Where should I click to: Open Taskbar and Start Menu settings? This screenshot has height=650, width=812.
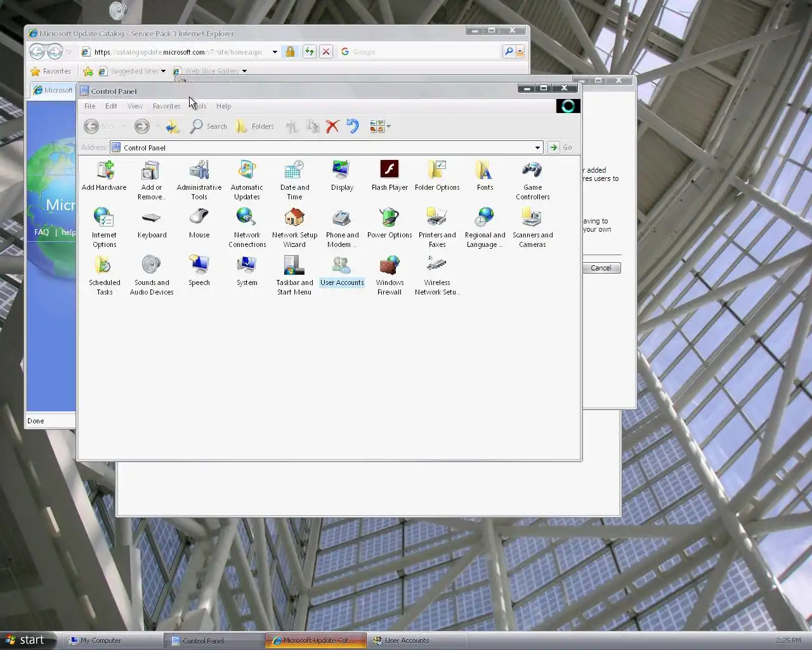pyautogui.click(x=294, y=275)
